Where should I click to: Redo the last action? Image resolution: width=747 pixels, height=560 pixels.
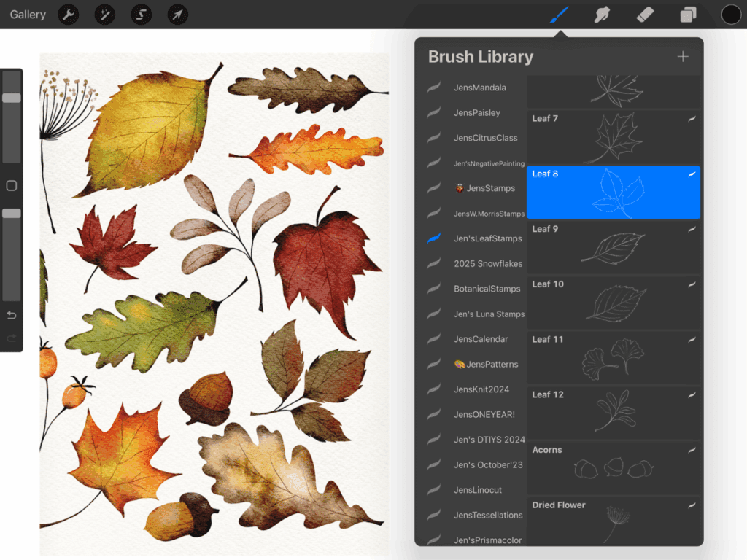12,338
